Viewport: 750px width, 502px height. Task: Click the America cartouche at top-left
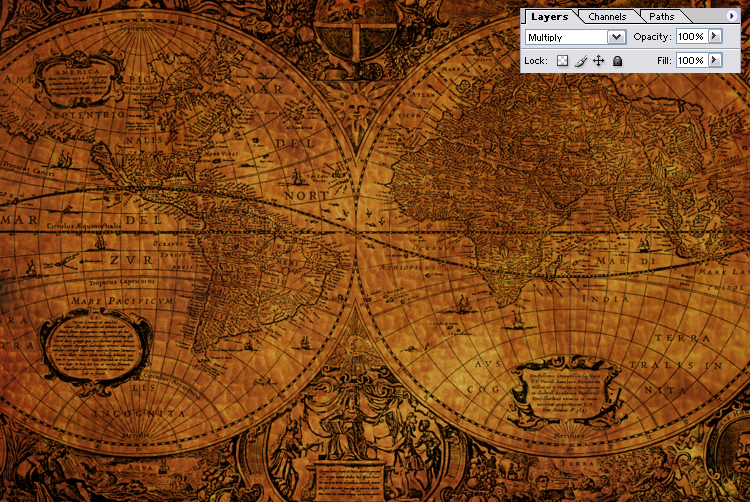coord(78,80)
